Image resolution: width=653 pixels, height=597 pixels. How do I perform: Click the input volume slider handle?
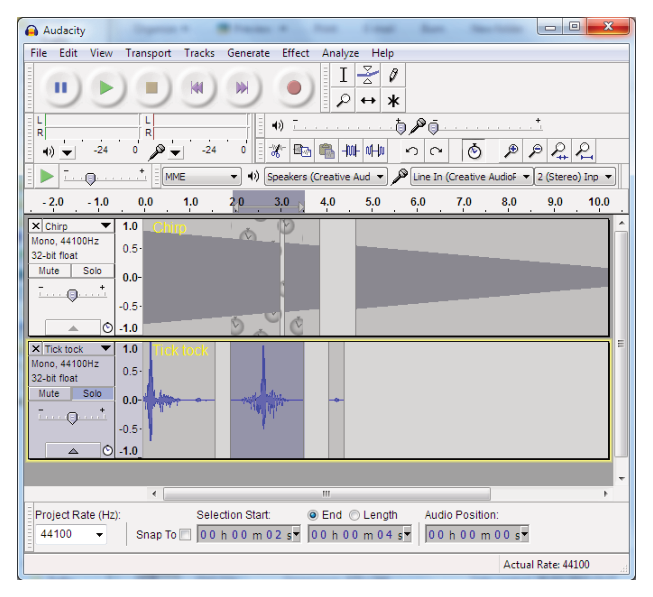pyautogui.click(x=434, y=127)
